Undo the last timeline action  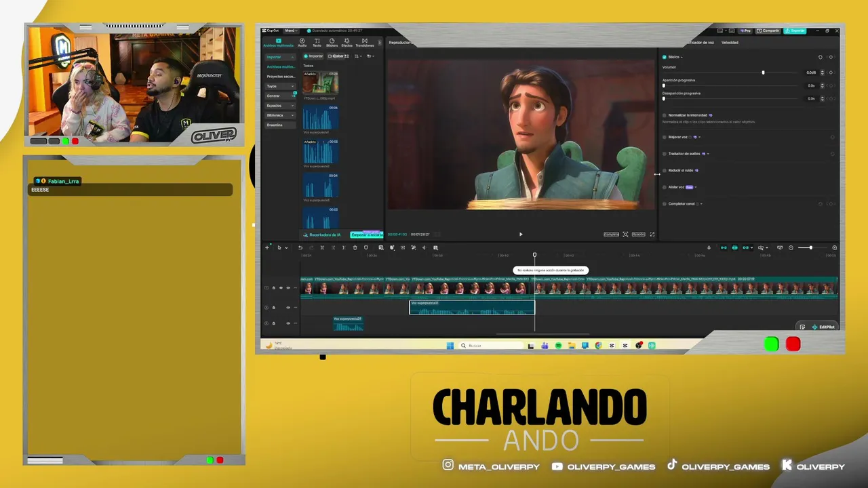[x=300, y=247]
